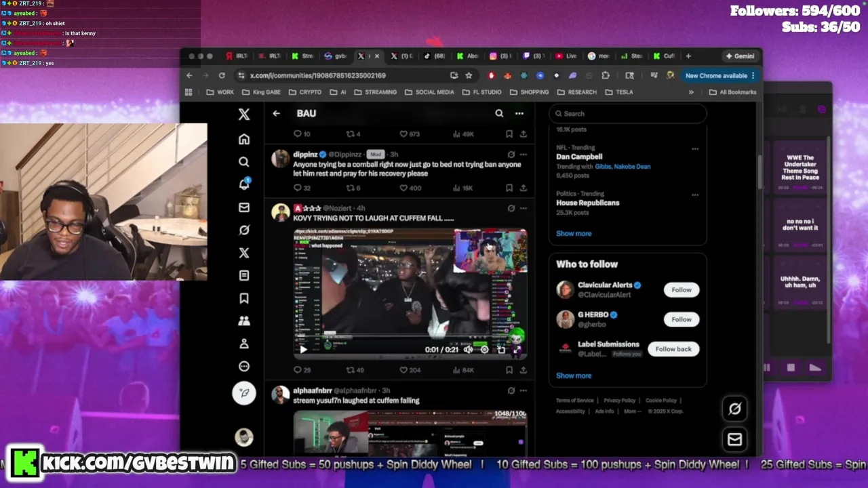
Task: Open Gemini button in Chrome
Action: click(739, 56)
